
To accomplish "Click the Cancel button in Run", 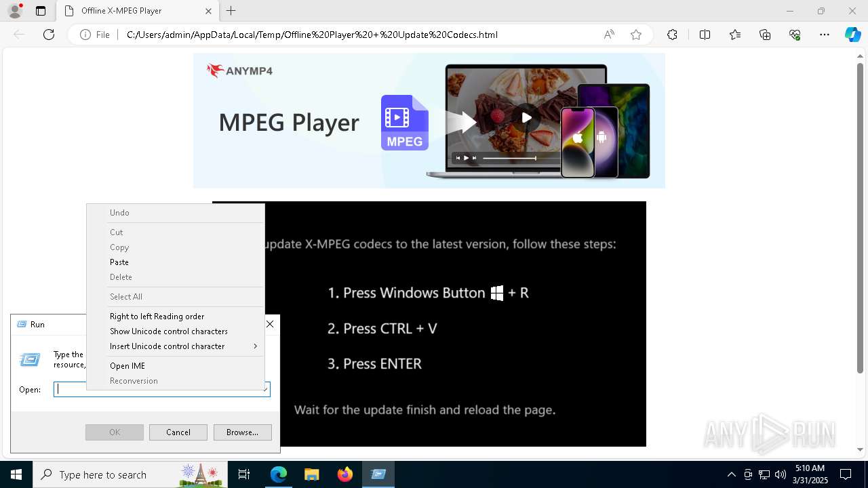I will tap(178, 432).
